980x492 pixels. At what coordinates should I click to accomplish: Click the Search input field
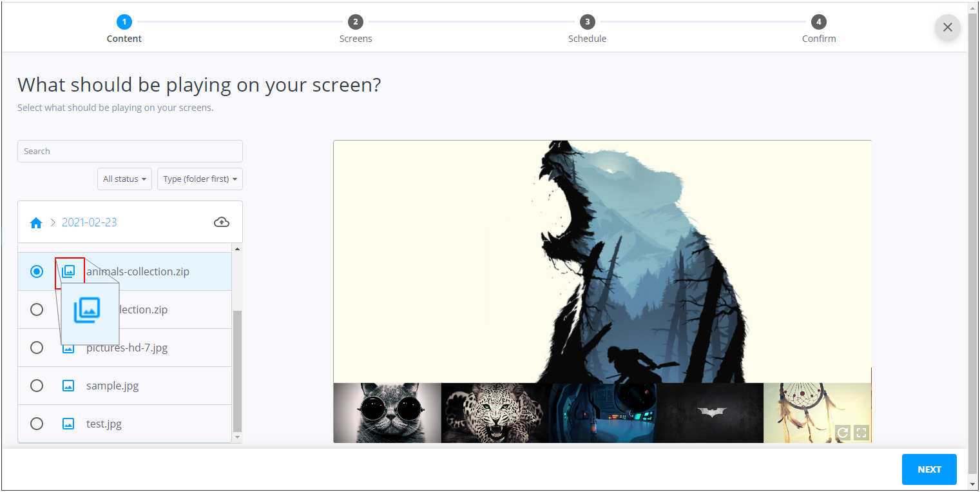click(130, 151)
